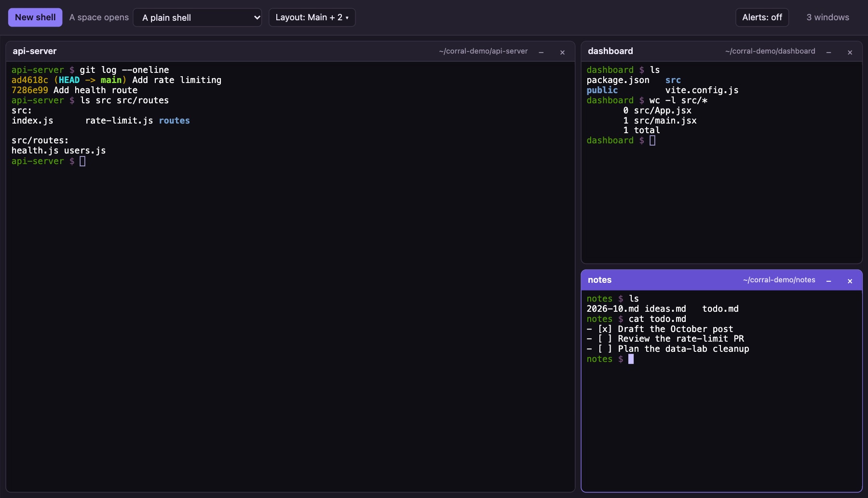Open the Layout: Main + 2 menu
The image size is (868, 498).
click(312, 17)
